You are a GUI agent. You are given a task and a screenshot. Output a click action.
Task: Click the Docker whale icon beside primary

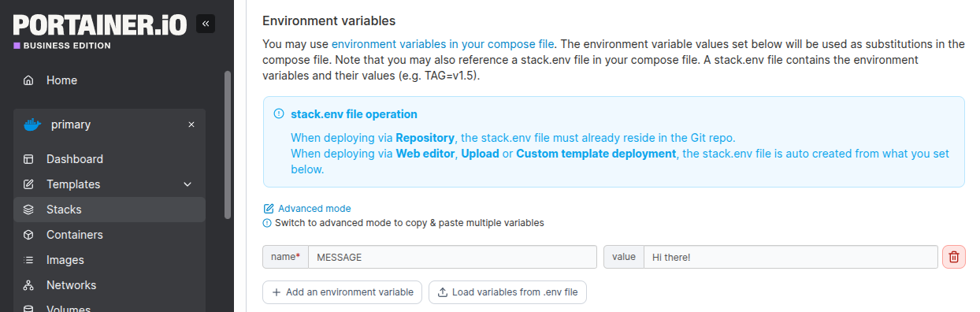pyautogui.click(x=32, y=124)
